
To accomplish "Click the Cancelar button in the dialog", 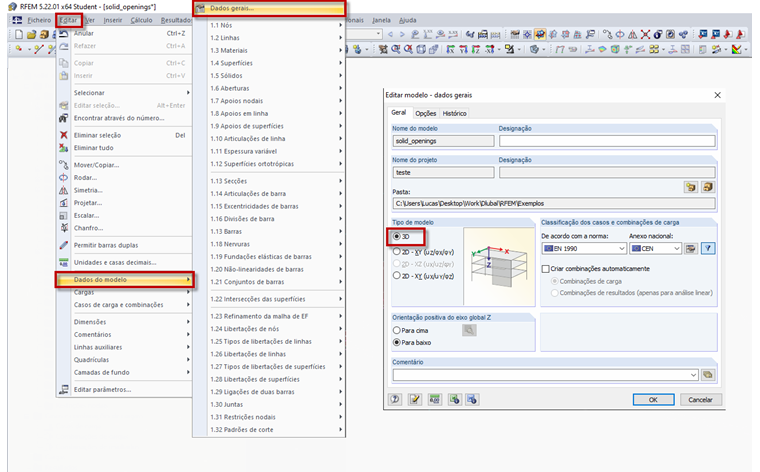I will pyautogui.click(x=700, y=400).
